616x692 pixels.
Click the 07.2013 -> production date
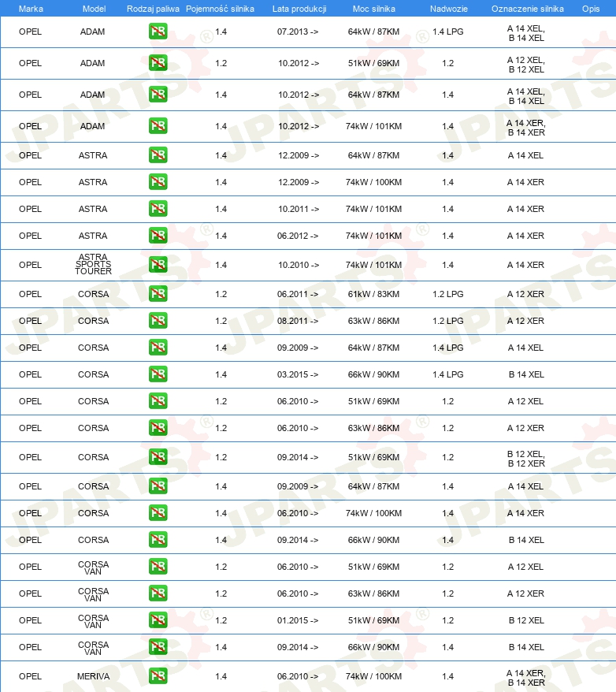(x=298, y=32)
